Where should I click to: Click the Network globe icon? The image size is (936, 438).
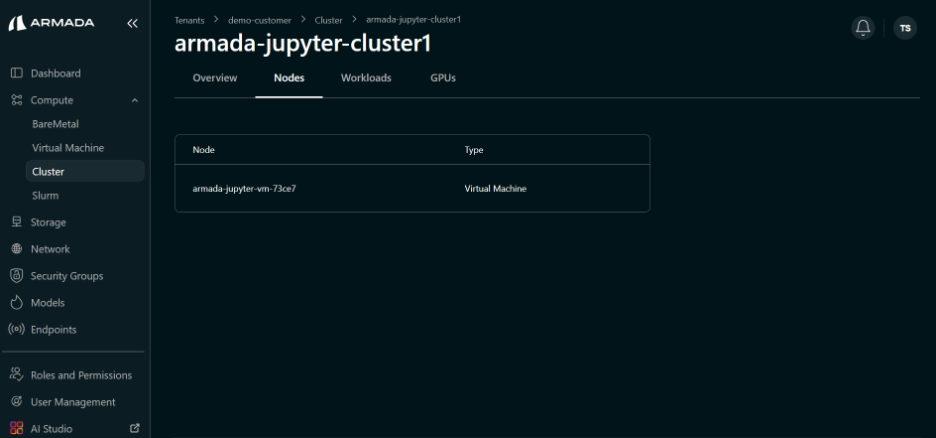[17, 249]
